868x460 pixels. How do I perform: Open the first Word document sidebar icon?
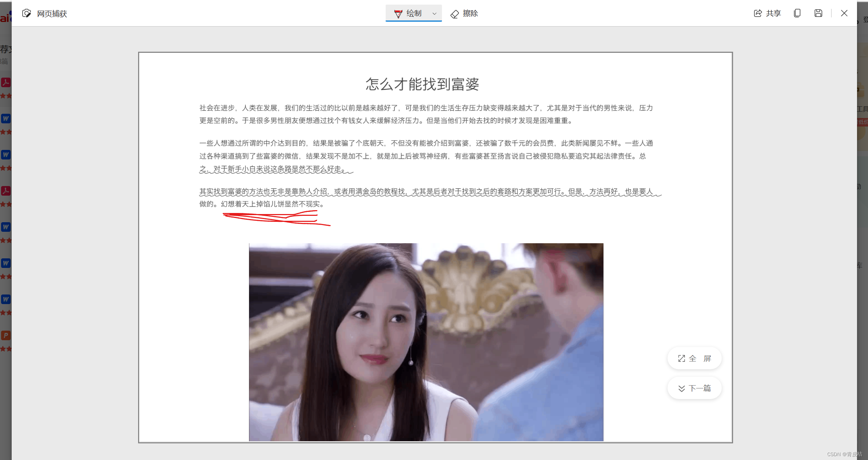point(6,118)
